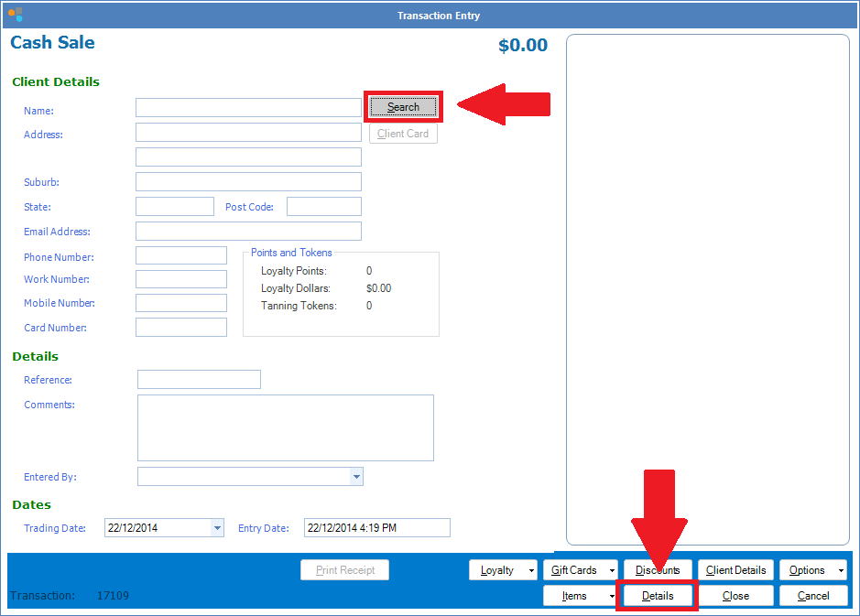Click the Search button next to Name
This screenshot has width=860, height=616.
403,107
